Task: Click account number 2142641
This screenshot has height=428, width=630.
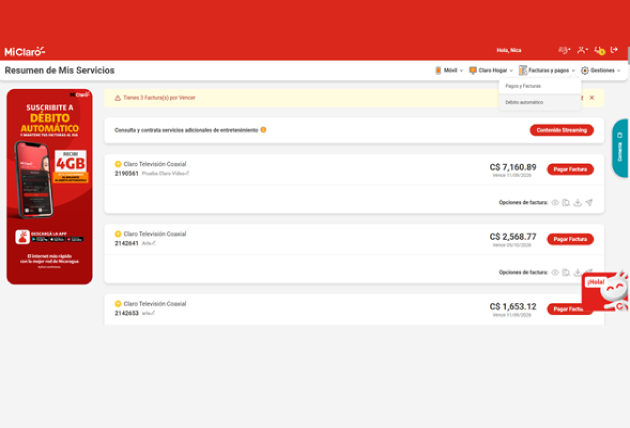Action: [127, 244]
